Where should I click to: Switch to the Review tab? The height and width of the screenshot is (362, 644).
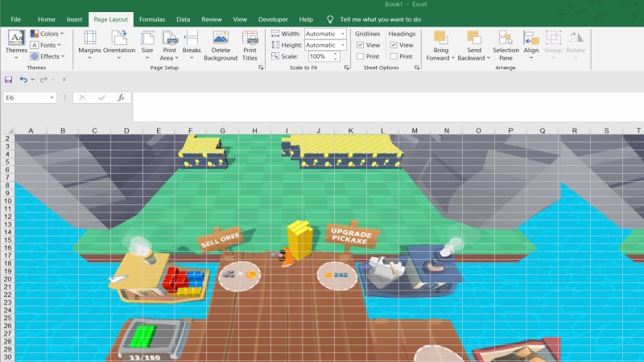pos(212,19)
